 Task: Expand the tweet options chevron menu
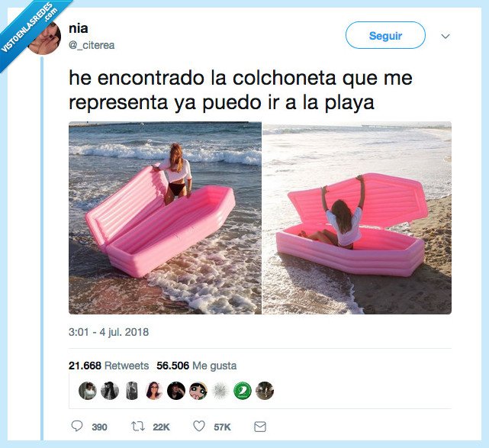[446, 36]
